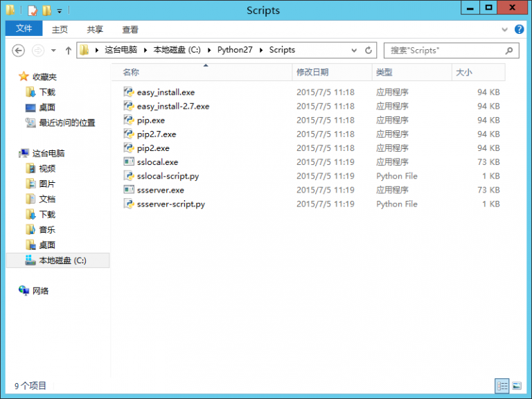
Task: Click the up one level arrow
Action: pyautogui.click(x=68, y=50)
